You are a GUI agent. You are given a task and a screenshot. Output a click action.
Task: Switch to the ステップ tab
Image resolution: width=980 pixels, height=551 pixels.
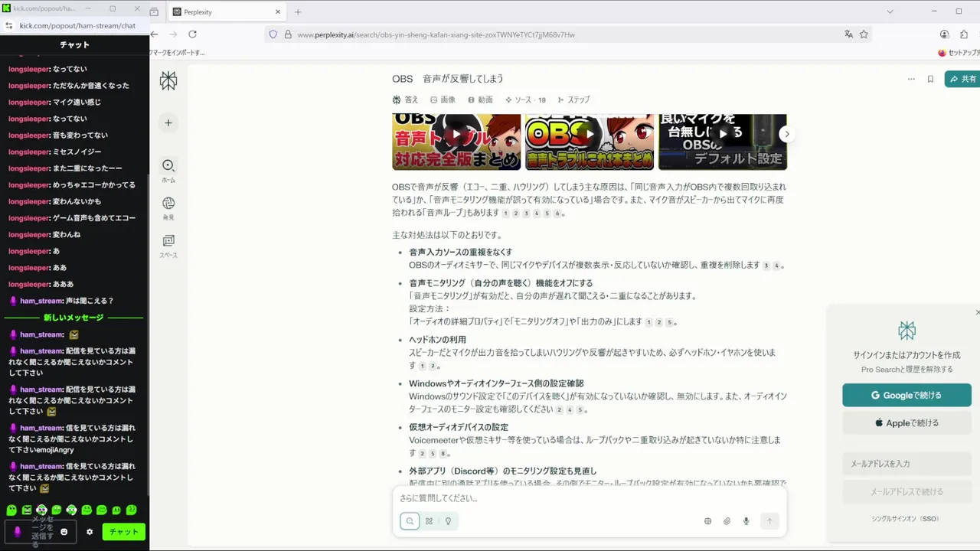[573, 99]
